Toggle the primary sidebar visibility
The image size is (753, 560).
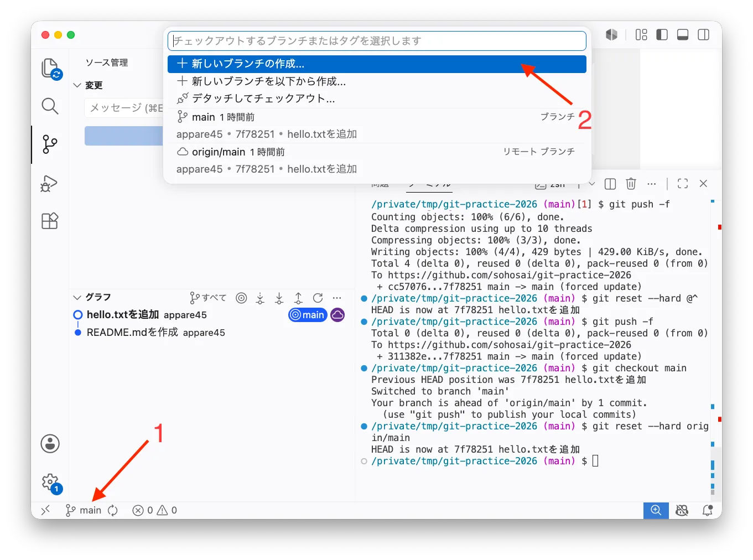(662, 35)
